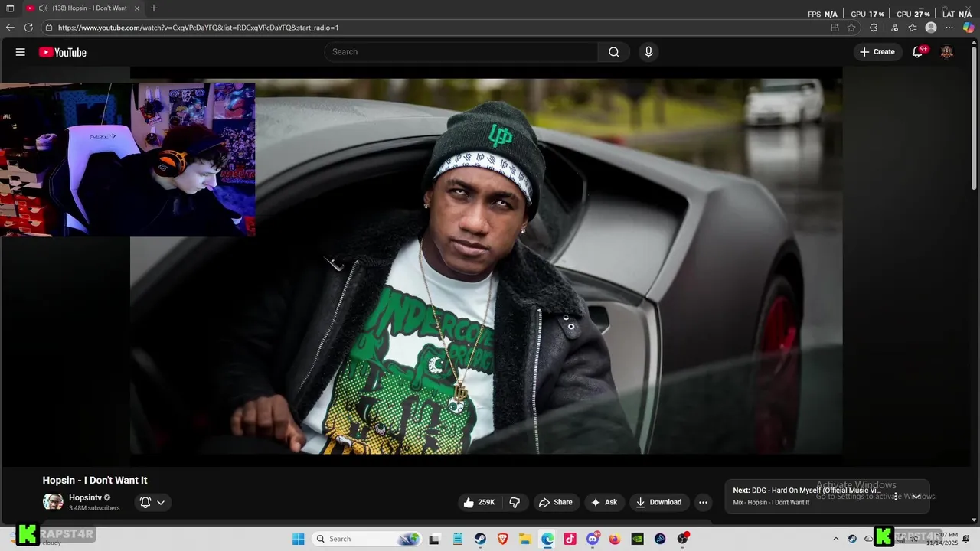This screenshot has height=551, width=980.
Task: Open more actions ellipsis beside Download
Action: (703, 502)
